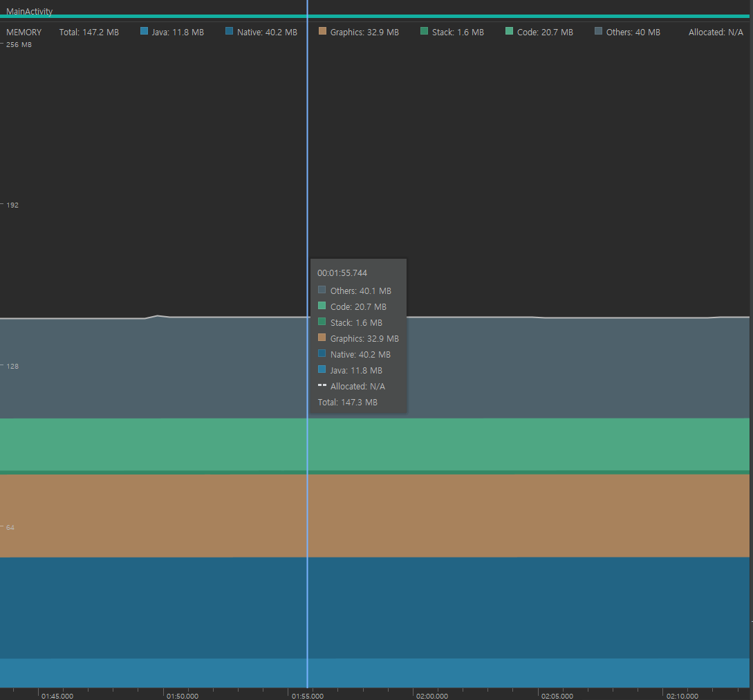Click the Graphics legend color swatch
The height and width of the screenshot is (700, 753).
[x=322, y=31]
